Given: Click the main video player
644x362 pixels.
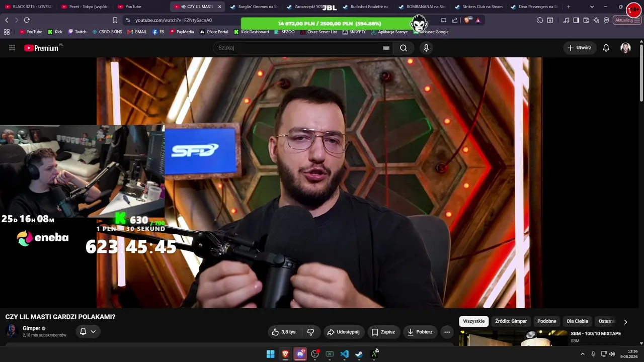Looking at the screenshot, I should [319, 183].
